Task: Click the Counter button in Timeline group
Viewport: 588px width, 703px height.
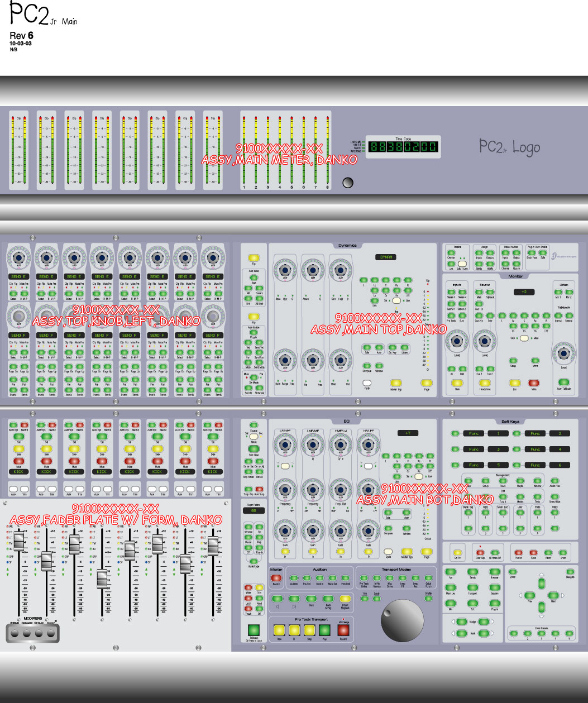Action: [x=451, y=252]
